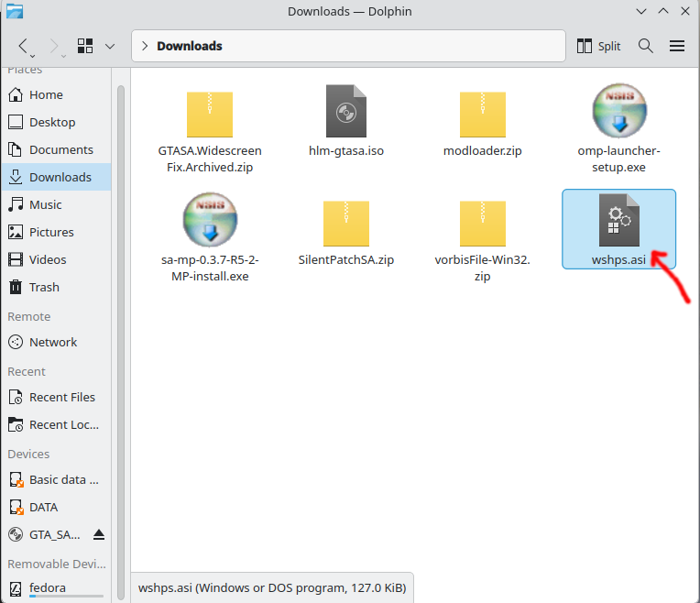Click the modloader.zip file name

click(482, 151)
